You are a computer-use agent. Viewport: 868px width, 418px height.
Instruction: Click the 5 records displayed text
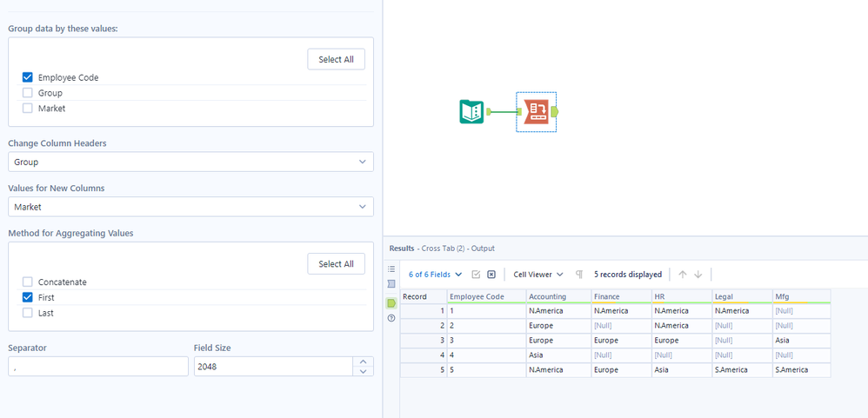click(628, 275)
